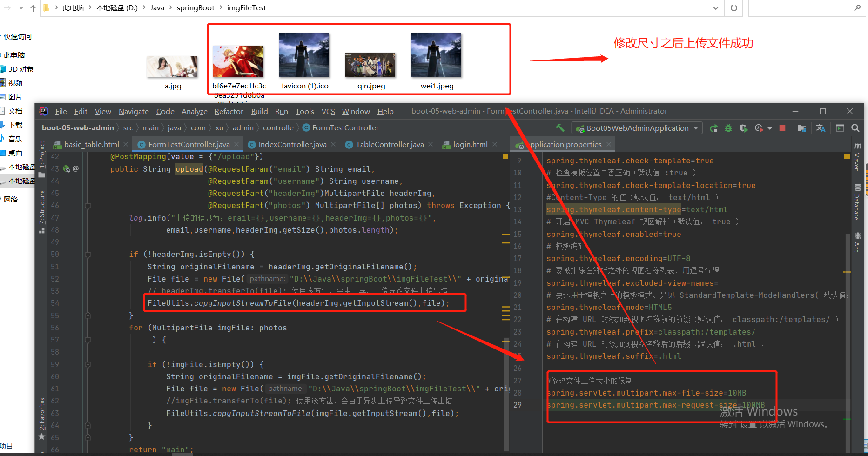The height and width of the screenshot is (456, 868).
Task: Run with Coverage icon in toolbar
Action: 743,128
